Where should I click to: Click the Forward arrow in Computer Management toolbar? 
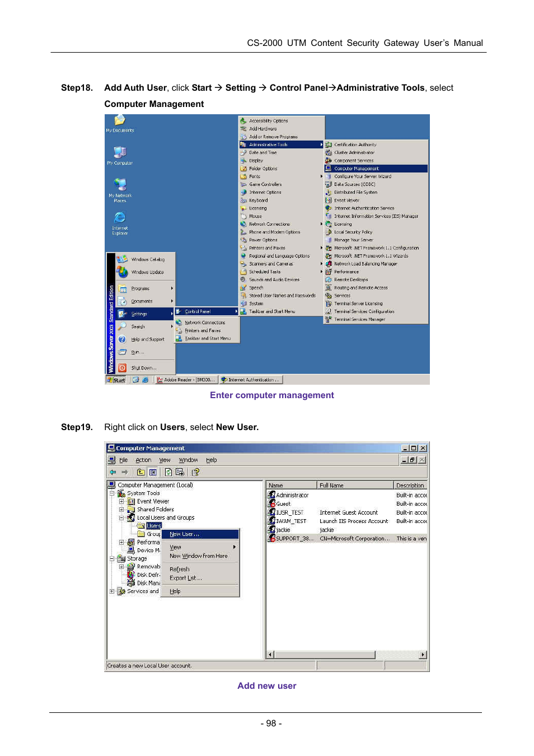(x=125, y=472)
